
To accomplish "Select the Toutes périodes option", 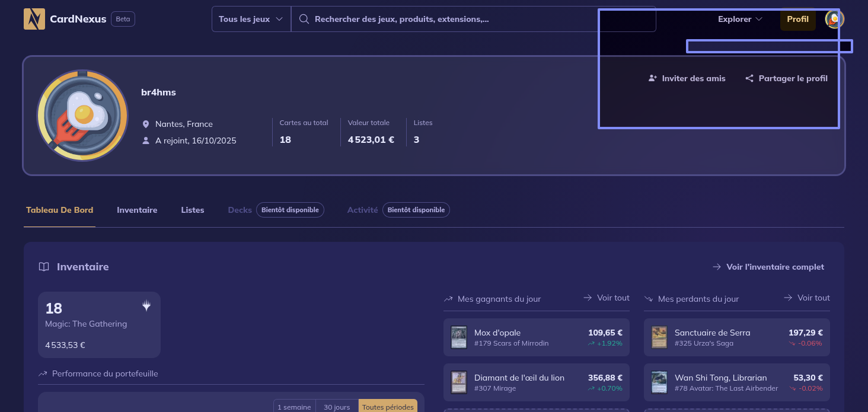I will click(388, 407).
